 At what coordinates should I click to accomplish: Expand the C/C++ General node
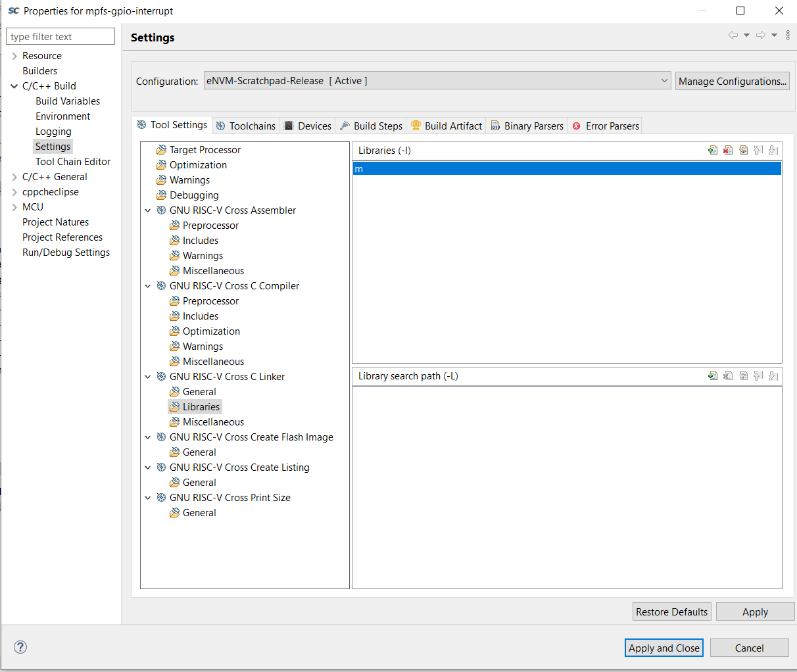click(14, 177)
